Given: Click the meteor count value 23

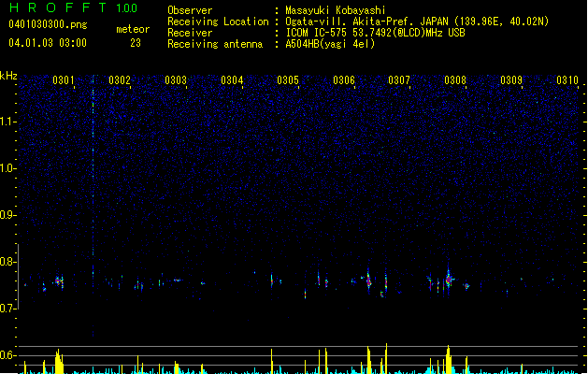Looking at the screenshot, I should tap(136, 43).
